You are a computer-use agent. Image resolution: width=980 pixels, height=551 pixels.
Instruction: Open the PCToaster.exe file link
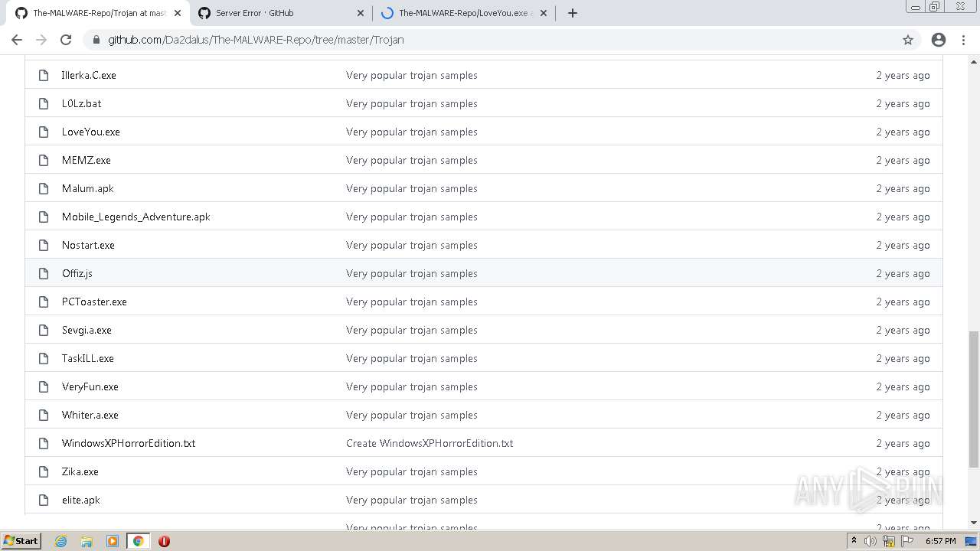pyautogui.click(x=94, y=302)
